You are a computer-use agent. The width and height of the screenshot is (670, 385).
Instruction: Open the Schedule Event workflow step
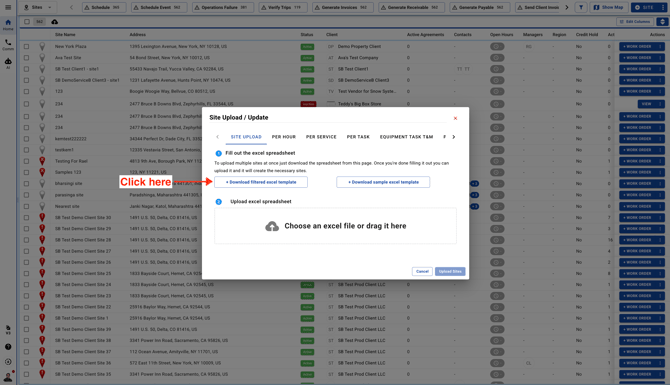pyautogui.click(x=158, y=7)
